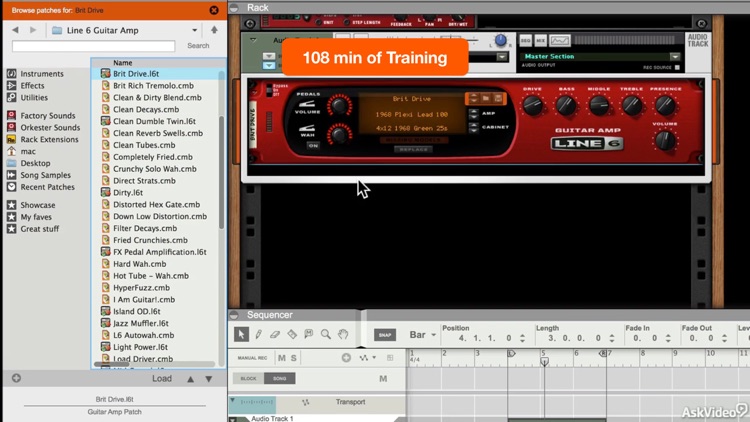This screenshot has width=750, height=422.
Task: Go back in patch browser
Action: tap(15, 30)
